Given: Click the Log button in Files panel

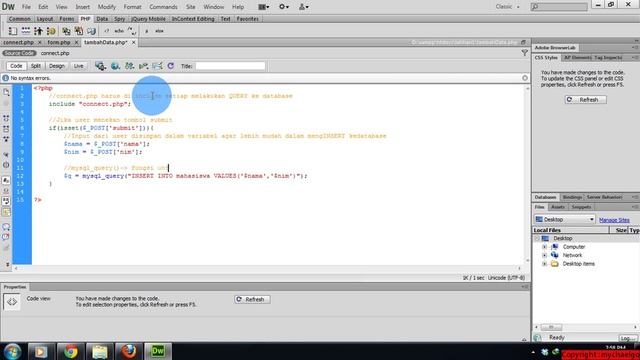Looking at the screenshot, I should (627, 338).
